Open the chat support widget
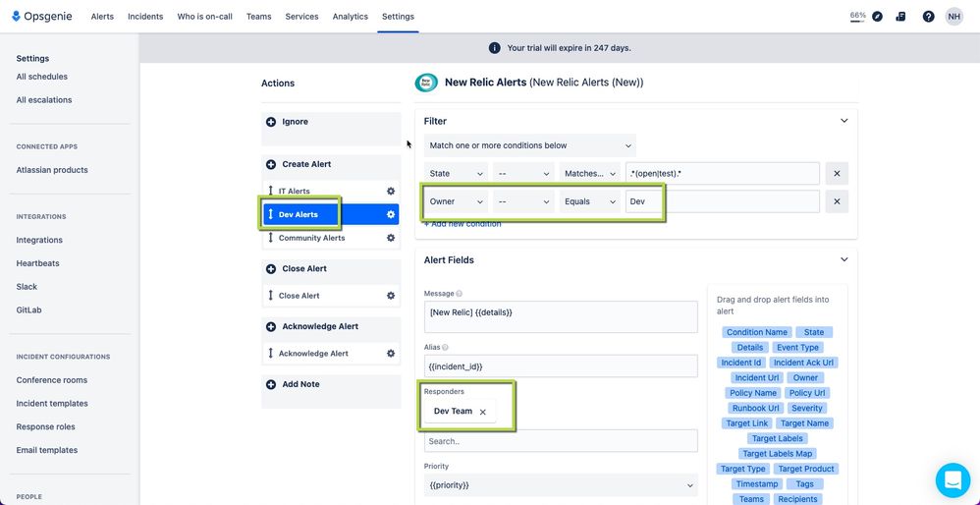This screenshot has height=505, width=980. click(x=953, y=480)
